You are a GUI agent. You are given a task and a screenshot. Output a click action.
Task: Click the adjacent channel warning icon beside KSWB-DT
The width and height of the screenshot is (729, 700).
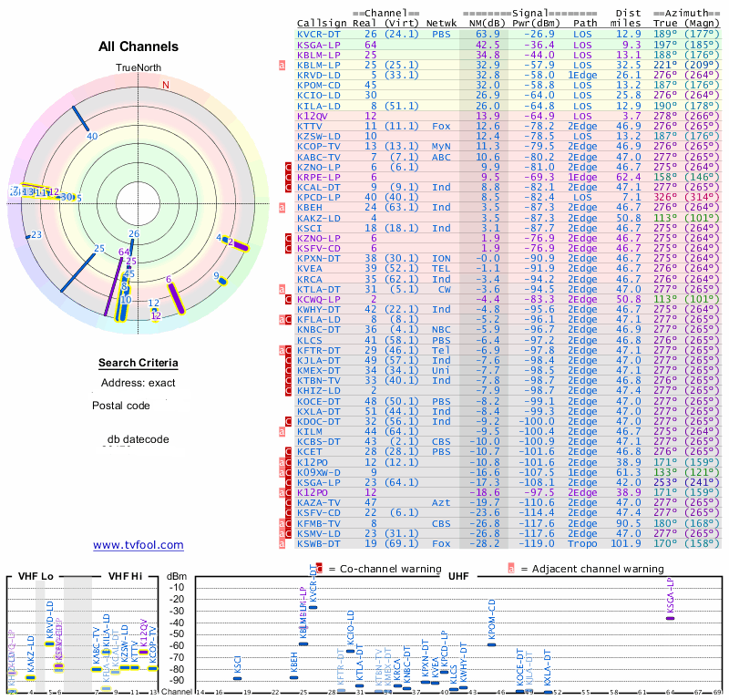[x=282, y=544]
